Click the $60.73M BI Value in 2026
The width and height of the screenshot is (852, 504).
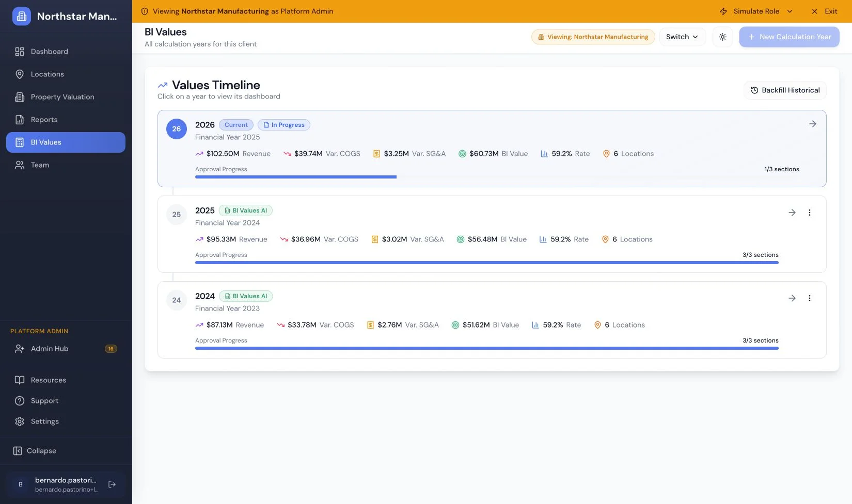click(x=493, y=154)
